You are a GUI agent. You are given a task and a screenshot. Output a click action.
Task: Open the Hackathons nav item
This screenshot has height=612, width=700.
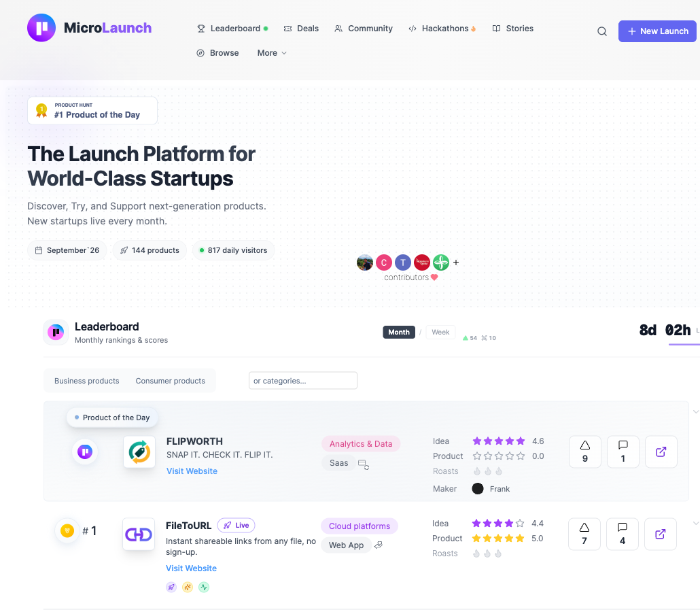coord(442,28)
